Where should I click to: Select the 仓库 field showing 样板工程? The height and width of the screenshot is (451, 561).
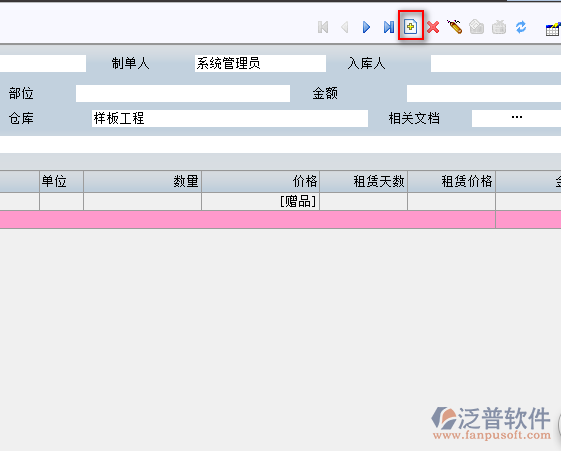pos(230,118)
